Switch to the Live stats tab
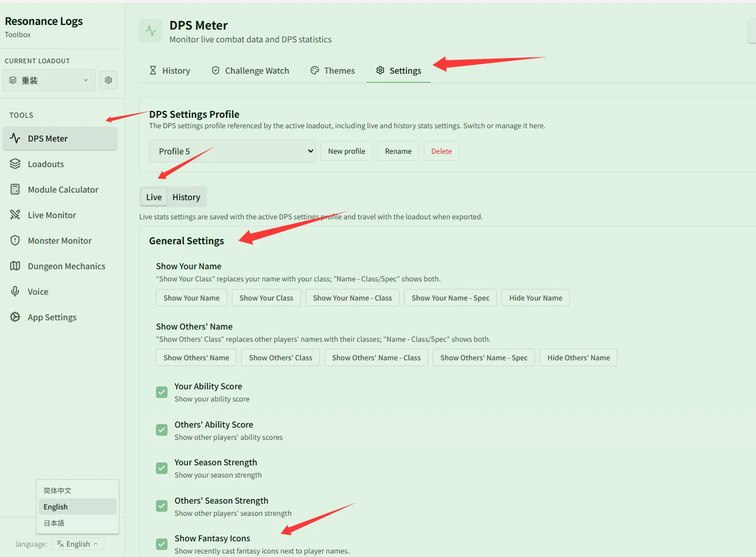Screen dimensions: 756x557 point(154,197)
